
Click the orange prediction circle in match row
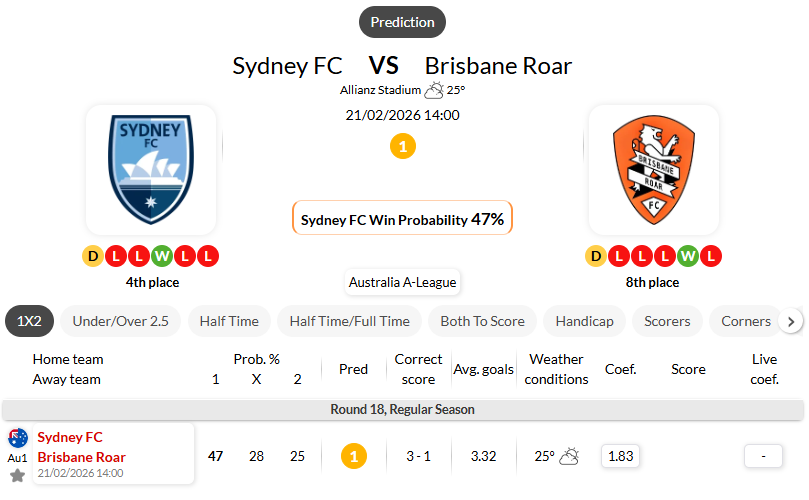pos(353,456)
